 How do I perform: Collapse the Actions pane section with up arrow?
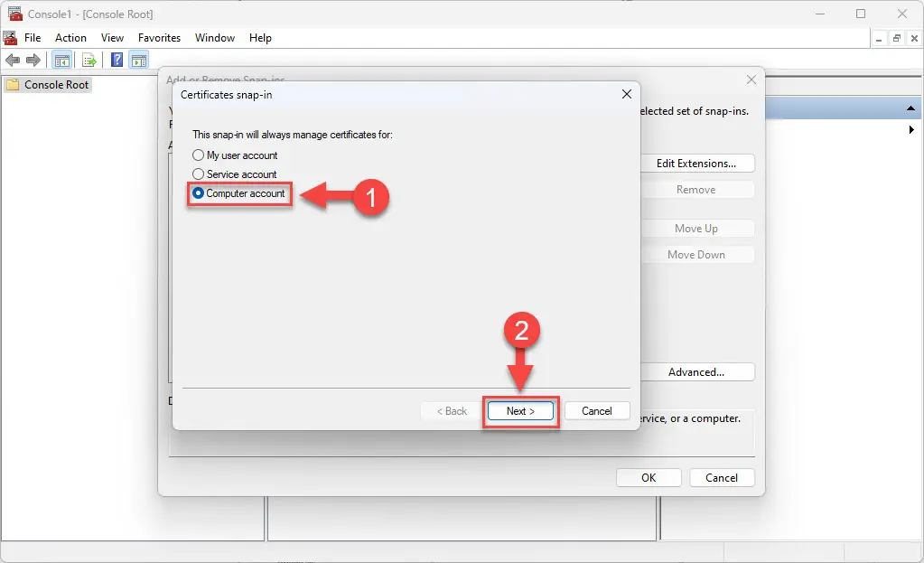click(x=911, y=109)
